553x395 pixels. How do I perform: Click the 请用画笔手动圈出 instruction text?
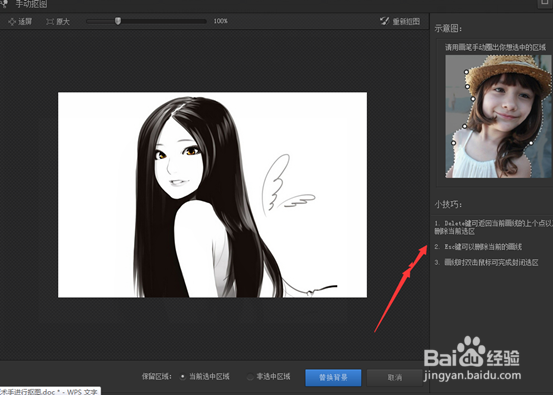click(x=495, y=47)
